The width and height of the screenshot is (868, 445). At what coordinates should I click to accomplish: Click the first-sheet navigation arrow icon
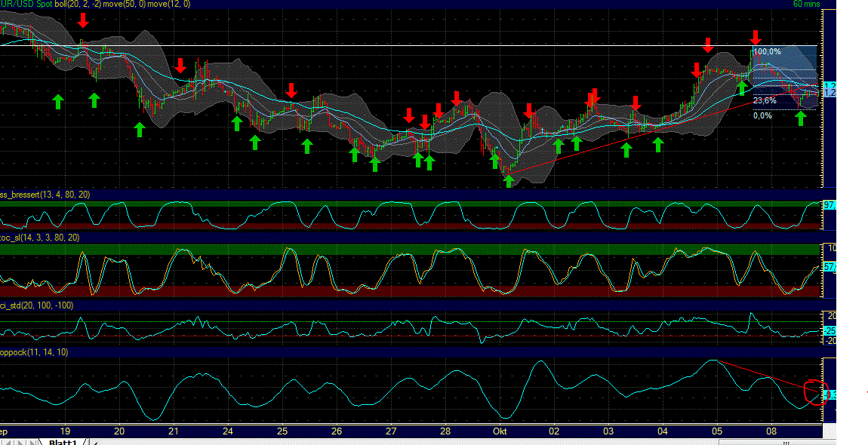coord(6,441)
